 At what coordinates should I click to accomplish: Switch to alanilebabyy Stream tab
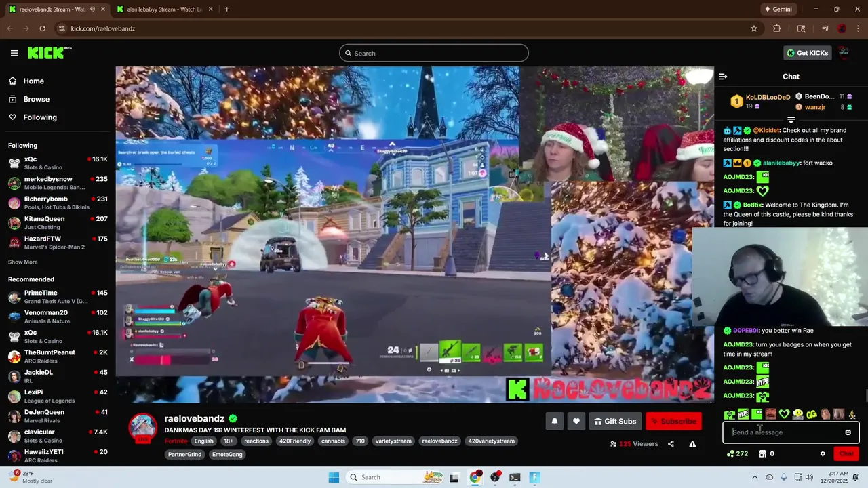coord(165,9)
